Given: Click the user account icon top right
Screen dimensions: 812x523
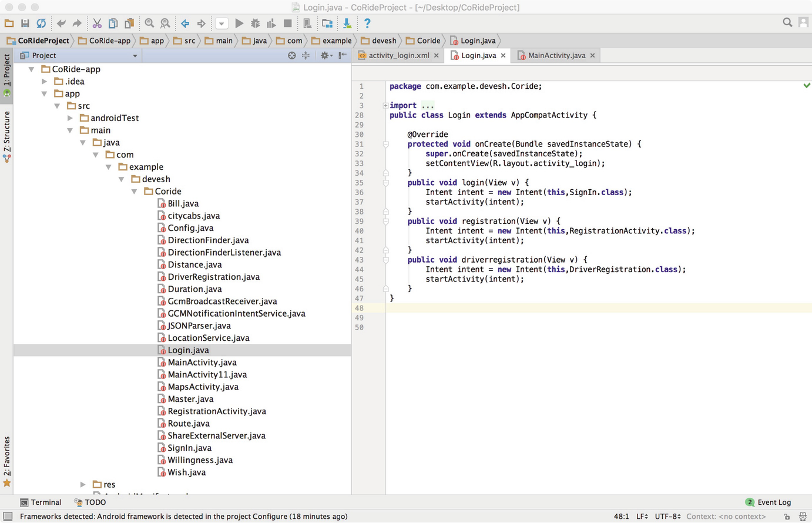Looking at the screenshot, I should (x=803, y=22).
